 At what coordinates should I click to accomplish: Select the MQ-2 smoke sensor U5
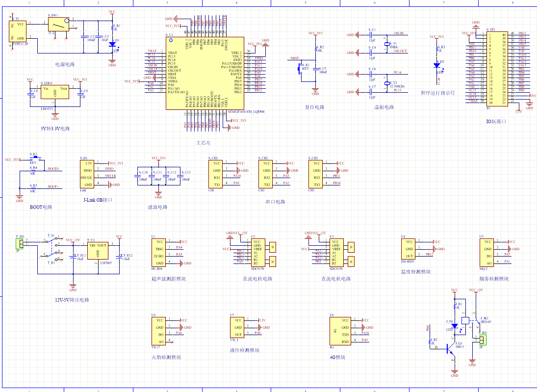click(x=486, y=253)
